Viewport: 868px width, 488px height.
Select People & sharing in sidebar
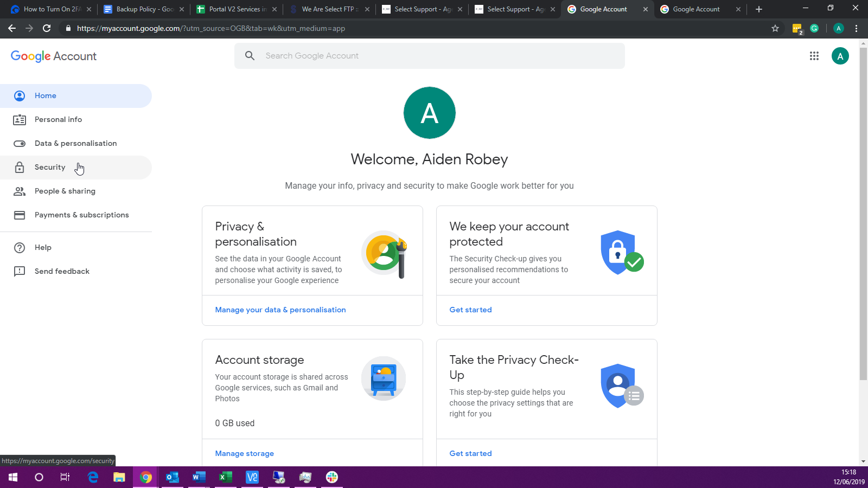click(76, 191)
